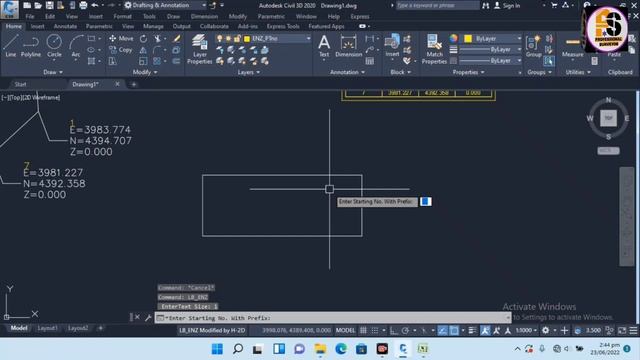Image resolution: width=640 pixels, height=360 pixels.
Task: Expand the Layers panel
Action: pyautogui.click(x=249, y=72)
